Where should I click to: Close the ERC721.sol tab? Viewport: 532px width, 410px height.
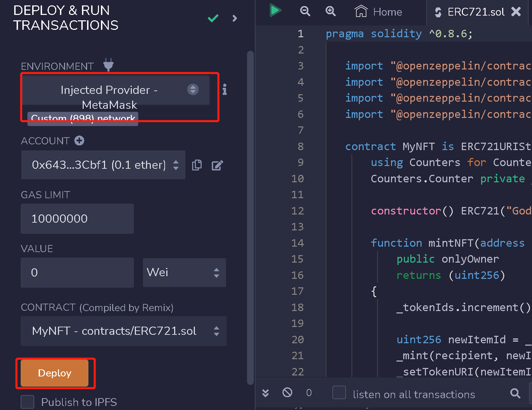[516, 12]
